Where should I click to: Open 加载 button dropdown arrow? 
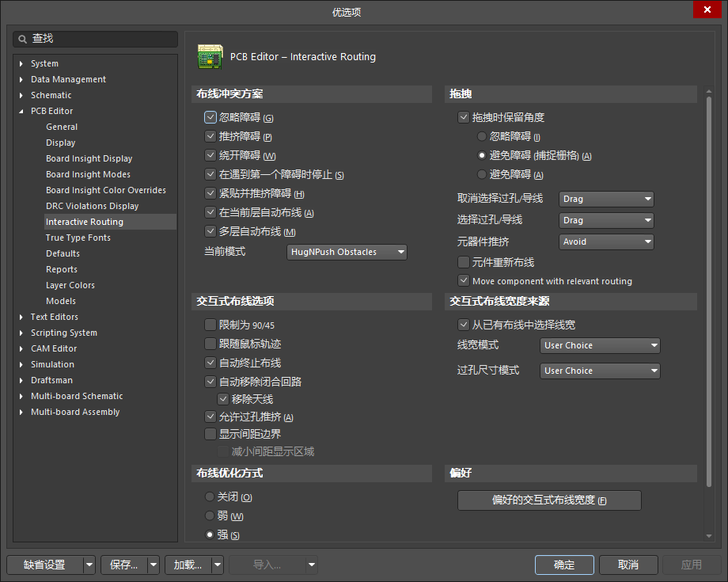click(218, 565)
